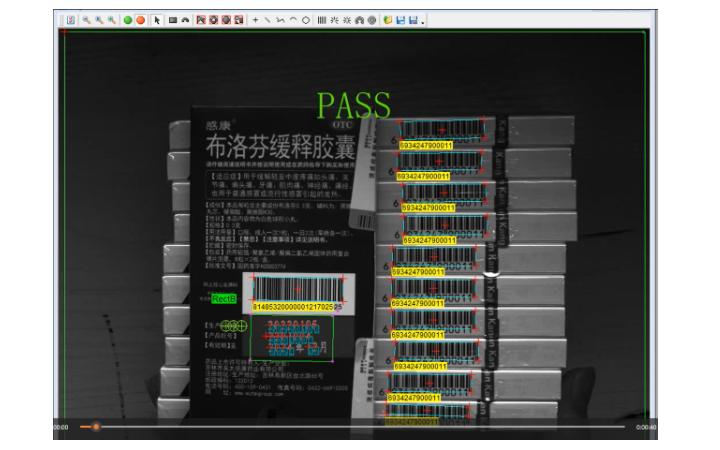This screenshot has width=720, height=450.
Task: Click the save-as floppy disk icon
Action: pyautogui.click(x=413, y=20)
